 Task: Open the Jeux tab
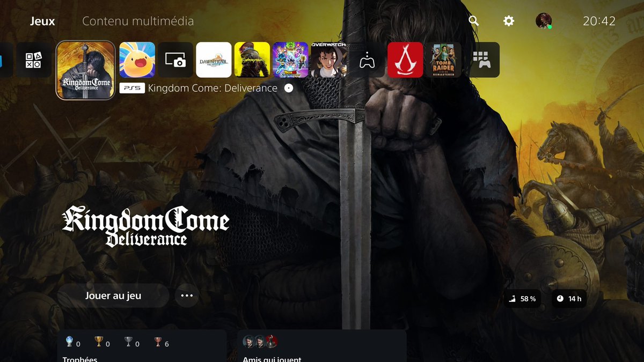42,21
